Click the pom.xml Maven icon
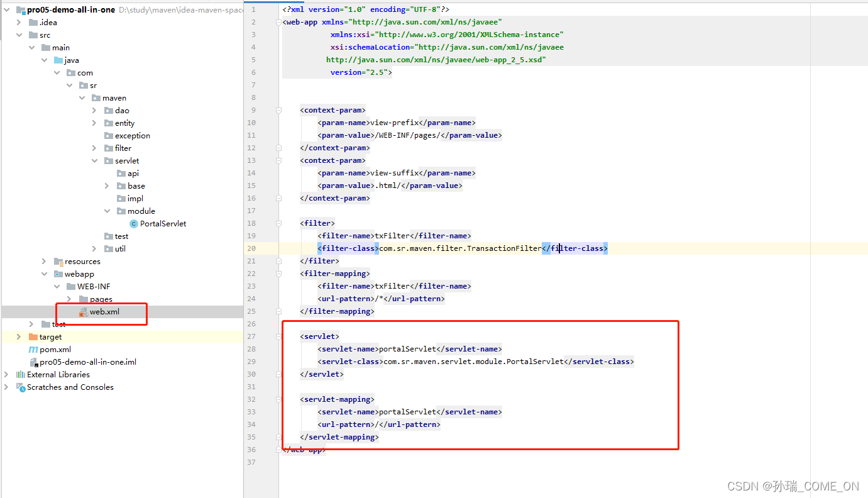Image resolution: width=868 pixels, height=498 pixels. pyautogui.click(x=33, y=350)
